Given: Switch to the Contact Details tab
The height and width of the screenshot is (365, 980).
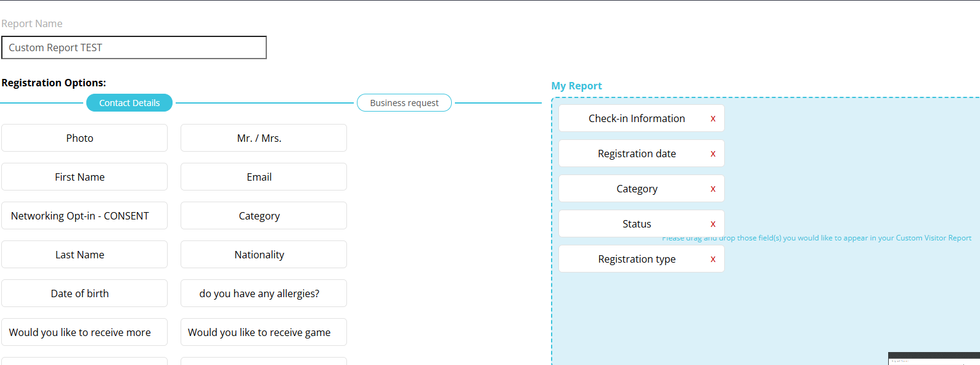Looking at the screenshot, I should (129, 103).
